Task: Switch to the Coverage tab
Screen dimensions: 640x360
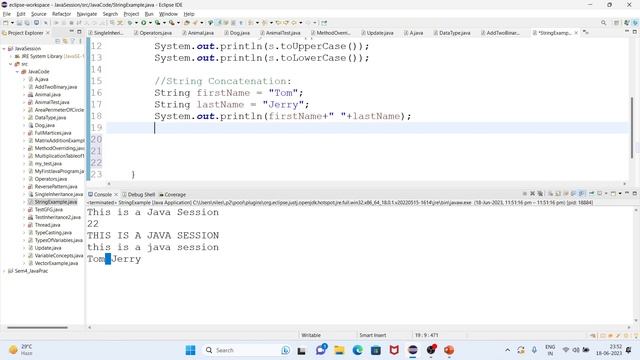Action: pos(172,194)
